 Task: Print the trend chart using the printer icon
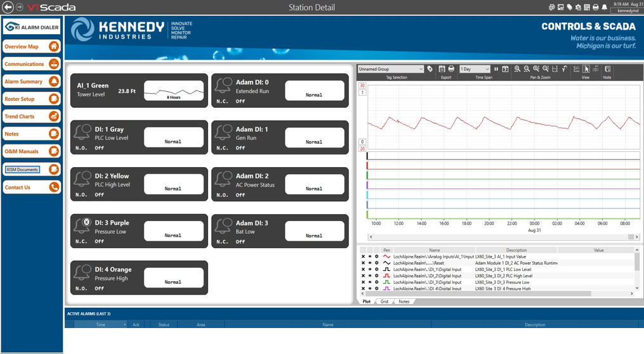point(451,69)
